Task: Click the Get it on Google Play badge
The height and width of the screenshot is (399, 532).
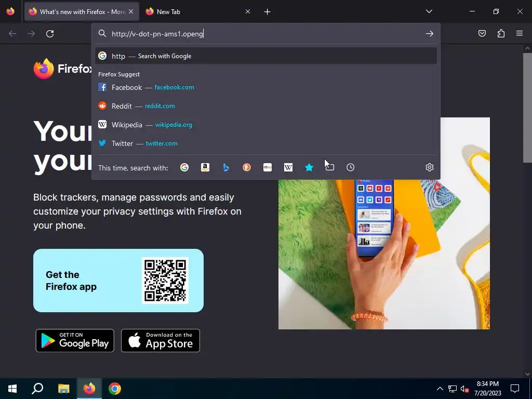Action: pyautogui.click(x=75, y=340)
